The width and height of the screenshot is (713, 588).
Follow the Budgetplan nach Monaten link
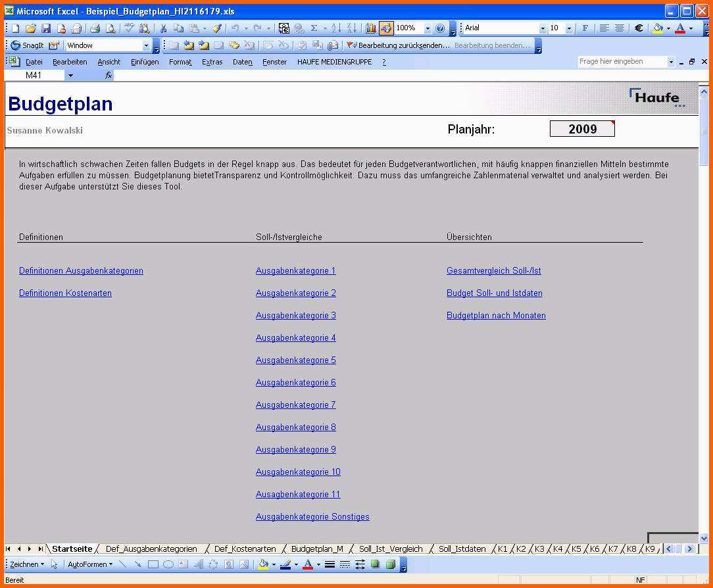pos(496,315)
